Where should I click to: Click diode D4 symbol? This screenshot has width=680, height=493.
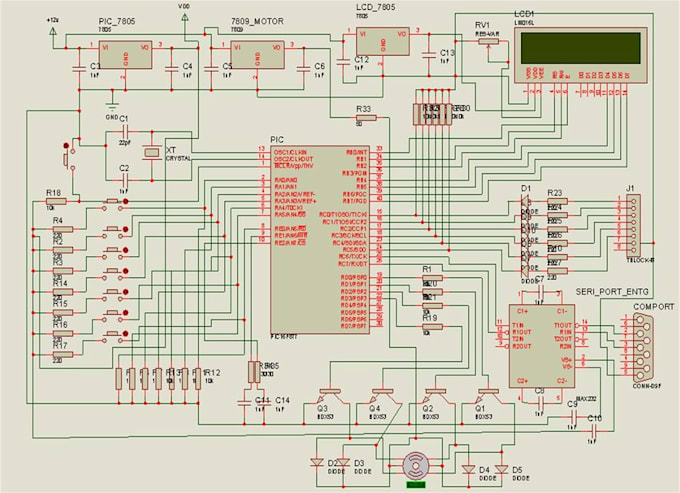468,470
